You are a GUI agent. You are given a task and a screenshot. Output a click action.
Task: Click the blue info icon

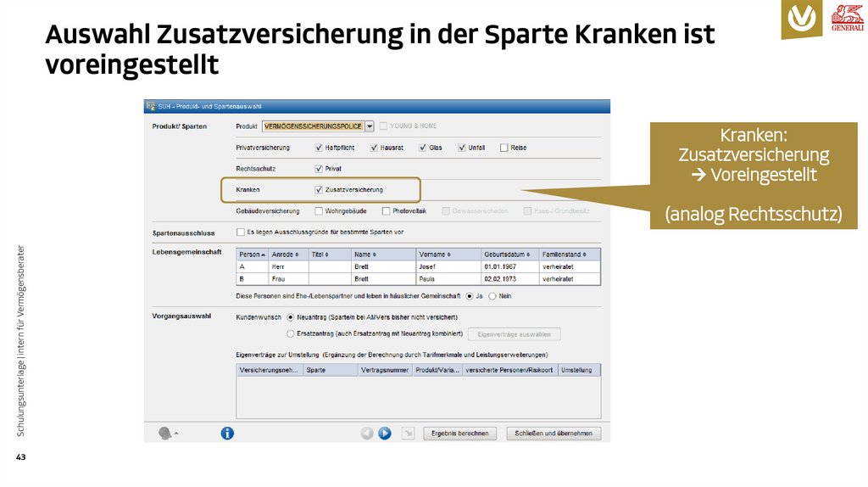coord(227,434)
